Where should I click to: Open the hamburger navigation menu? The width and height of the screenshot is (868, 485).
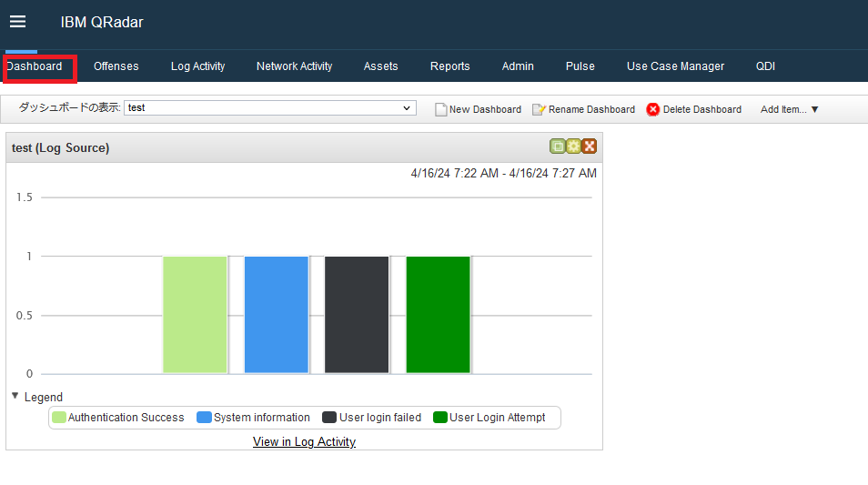click(17, 22)
